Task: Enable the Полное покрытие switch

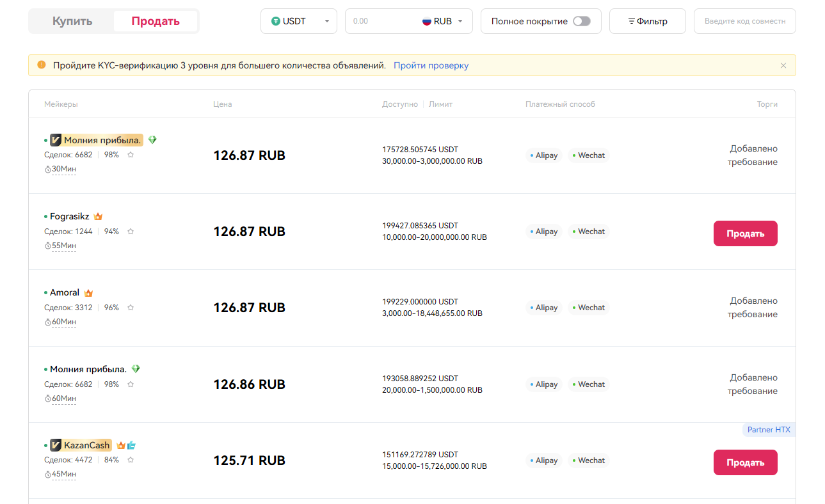Action: click(581, 21)
